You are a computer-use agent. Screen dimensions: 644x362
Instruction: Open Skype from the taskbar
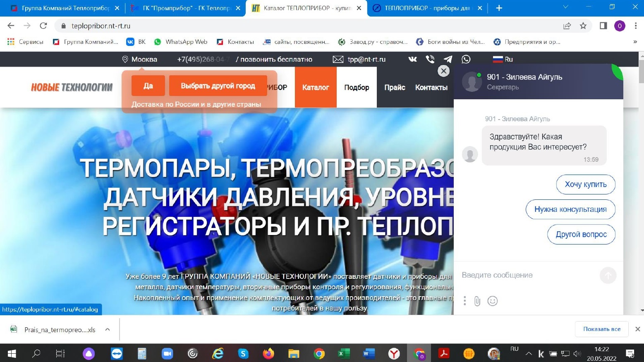243,353
